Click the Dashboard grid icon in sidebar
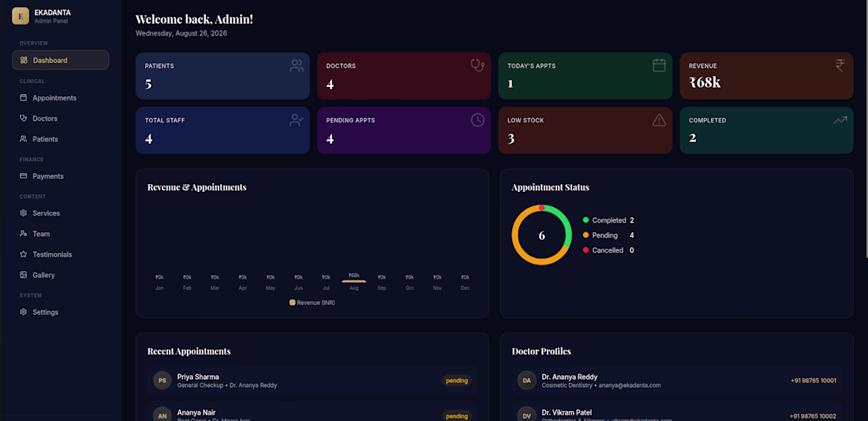 23,60
